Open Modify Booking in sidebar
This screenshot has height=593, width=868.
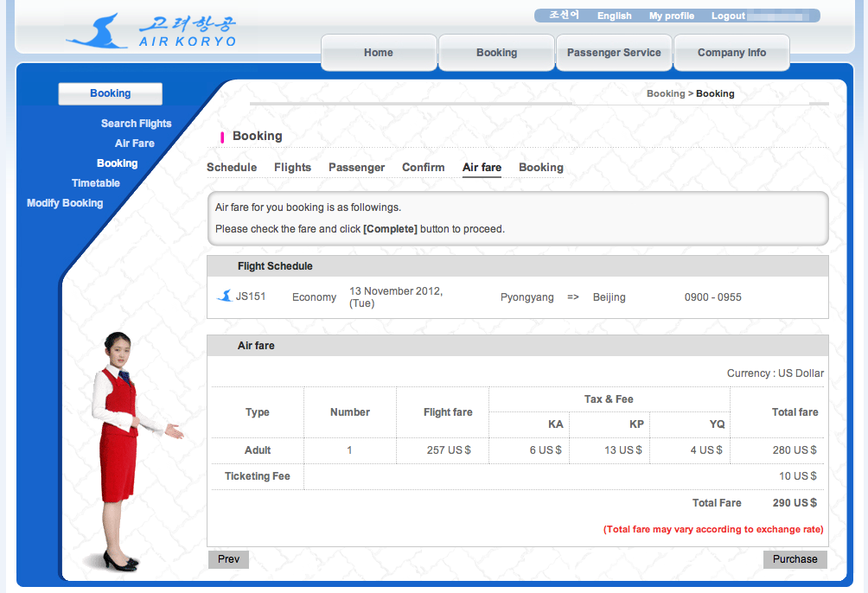coord(65,203)
